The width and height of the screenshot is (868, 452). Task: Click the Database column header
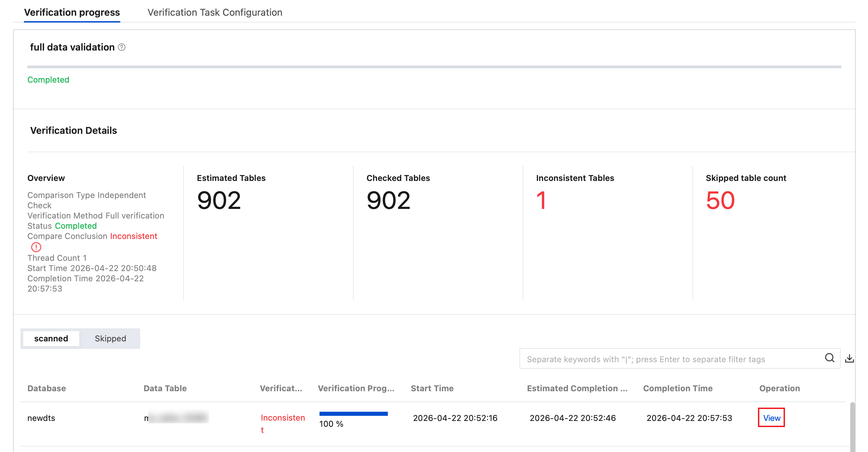pos(46,389)
